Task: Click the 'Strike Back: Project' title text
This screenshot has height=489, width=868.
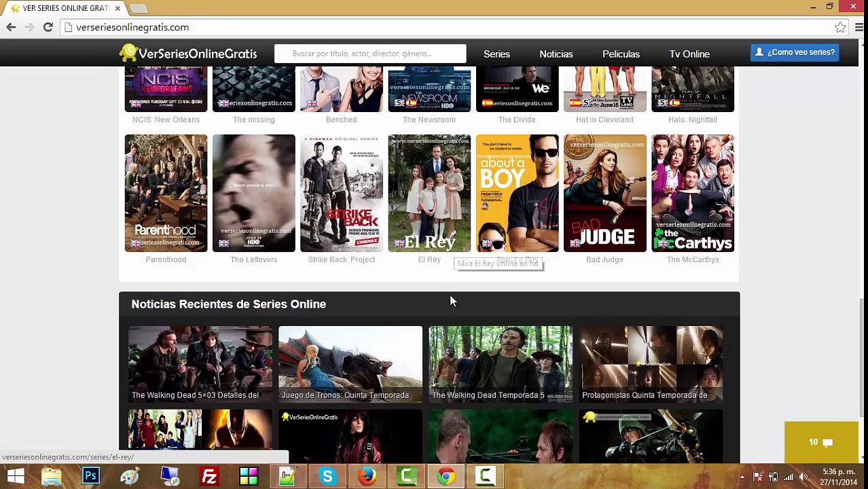Action: pos(341,259)
